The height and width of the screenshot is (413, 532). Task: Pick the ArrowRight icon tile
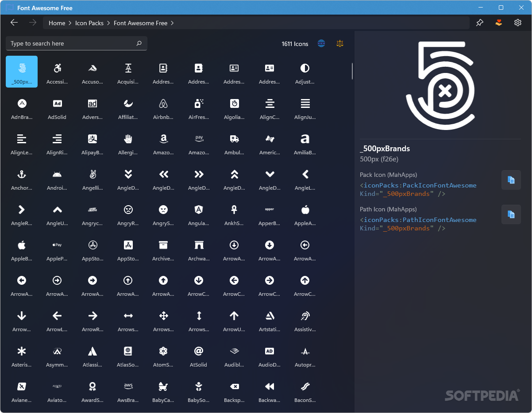pos(93,319)
